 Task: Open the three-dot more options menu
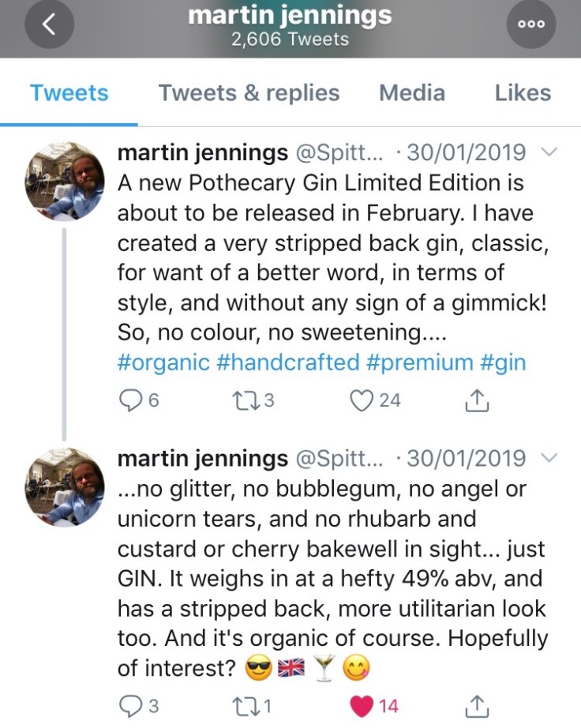532,25
